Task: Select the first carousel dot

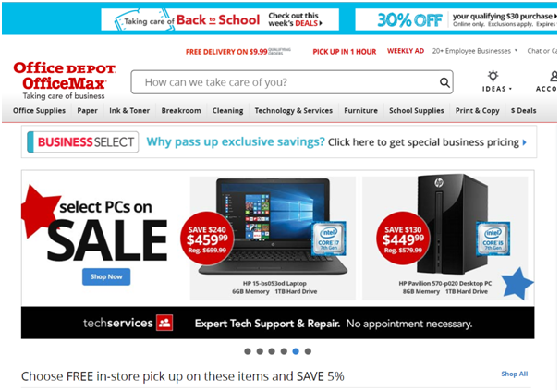Action: pyautogui.click(x=248, y=351)
